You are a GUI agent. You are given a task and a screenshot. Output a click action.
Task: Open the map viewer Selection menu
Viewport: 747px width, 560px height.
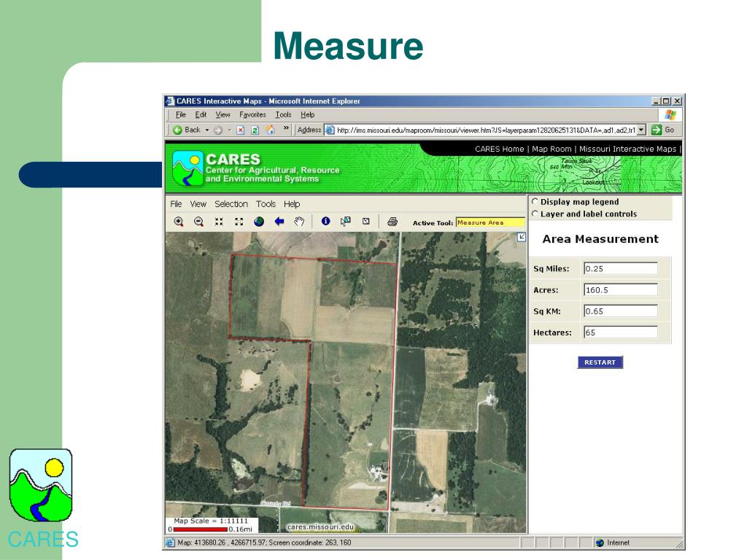pyautogui.click(x=231, y=204)
